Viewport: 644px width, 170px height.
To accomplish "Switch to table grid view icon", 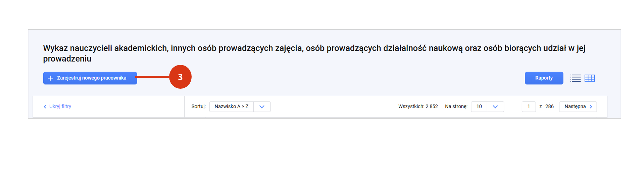I will [x=590, y=78].
